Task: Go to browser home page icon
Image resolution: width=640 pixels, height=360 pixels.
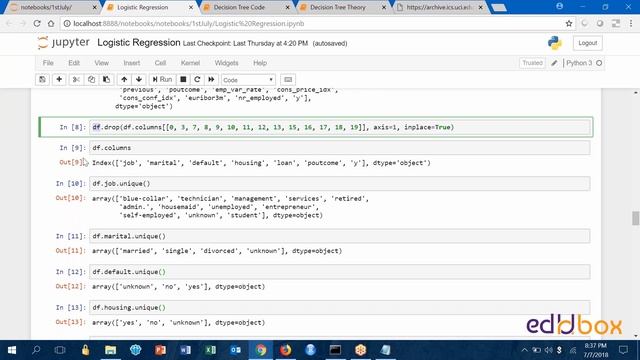Action: [x=51, y=24]
